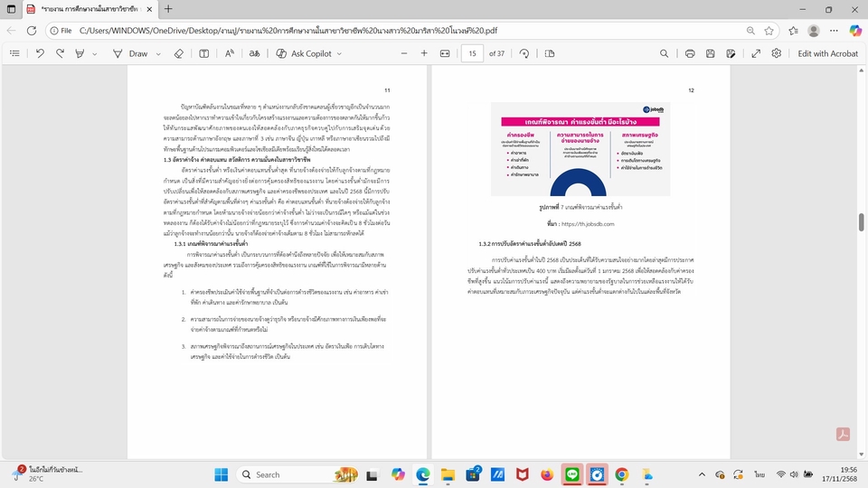Click the Edit with Acrobat button
Screen dimensions: 868x488
(827, 53)
